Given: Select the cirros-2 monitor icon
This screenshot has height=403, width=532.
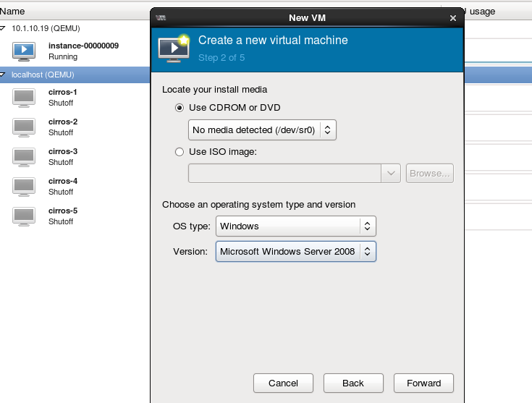Looking at the screenshot, I should click(24, 127).
